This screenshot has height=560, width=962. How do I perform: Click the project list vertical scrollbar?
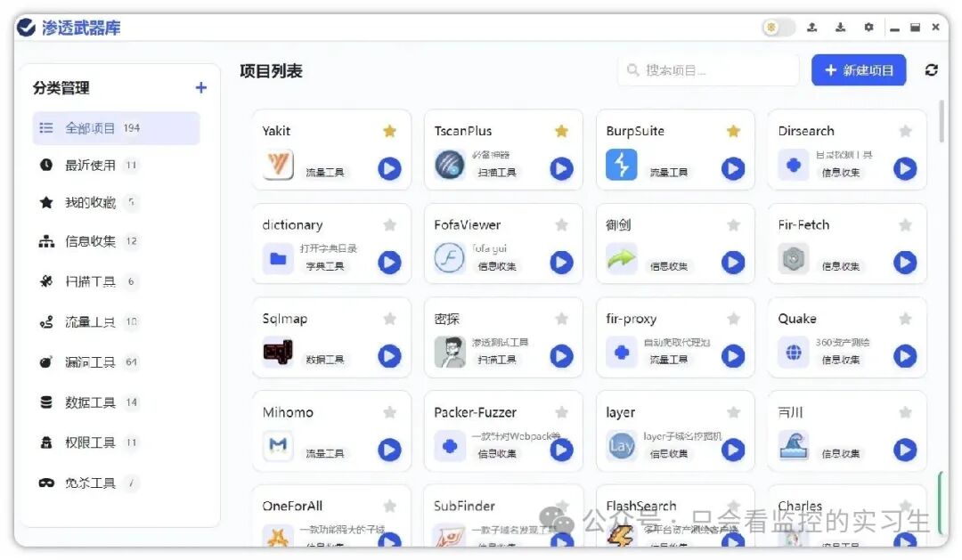coord(942,121)
